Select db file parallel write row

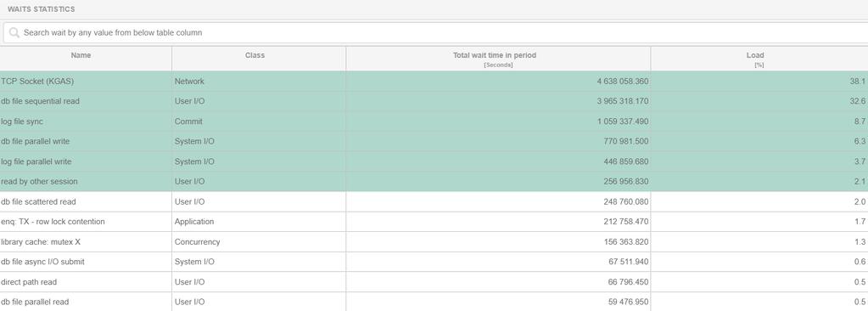click(x=434, y=141)
